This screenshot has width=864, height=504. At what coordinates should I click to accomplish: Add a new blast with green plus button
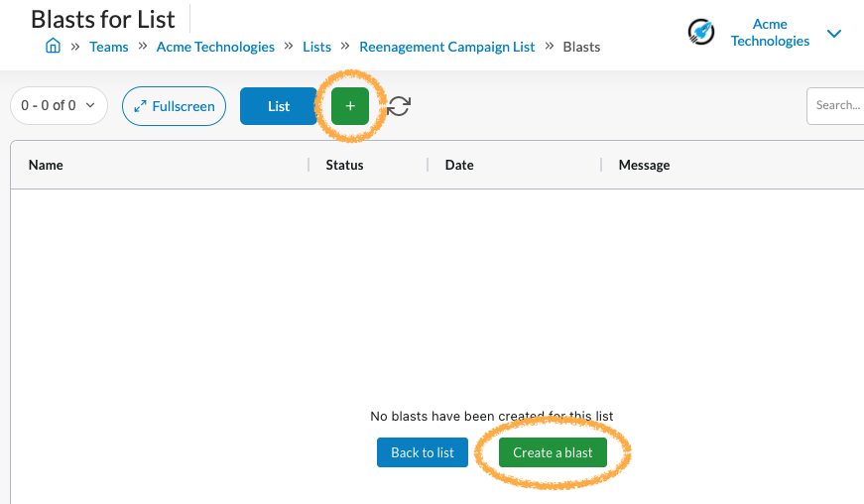click(350, 106)
